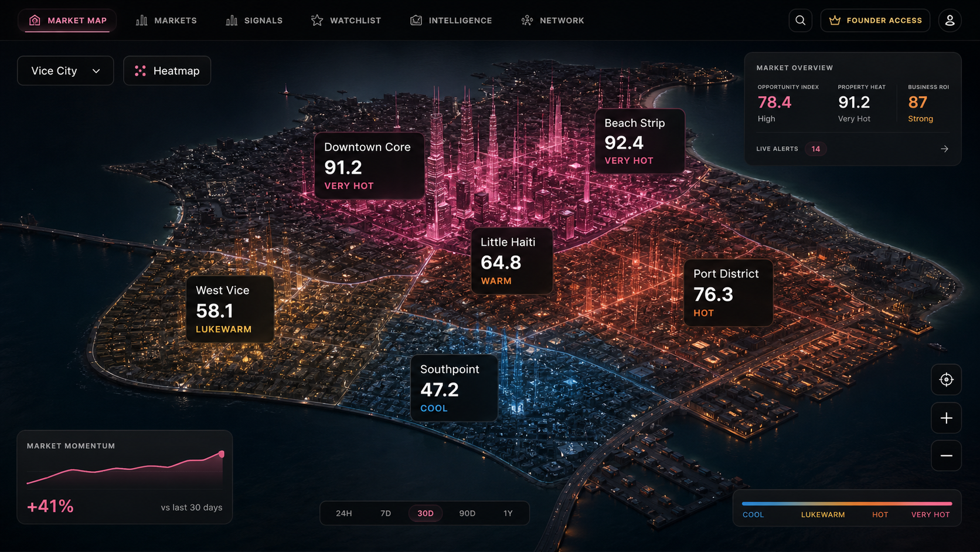Click the 'Very Hot' label under Property Heat
This screenshot has height=552, width=980.
(854, 118)
